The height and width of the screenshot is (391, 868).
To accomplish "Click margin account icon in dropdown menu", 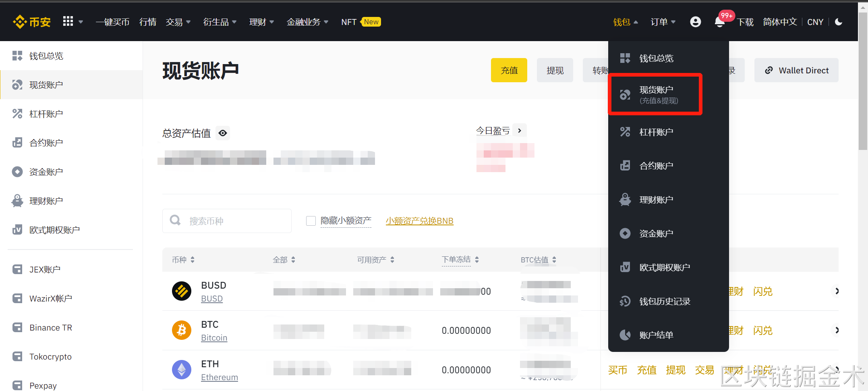I will click(625, 132).
